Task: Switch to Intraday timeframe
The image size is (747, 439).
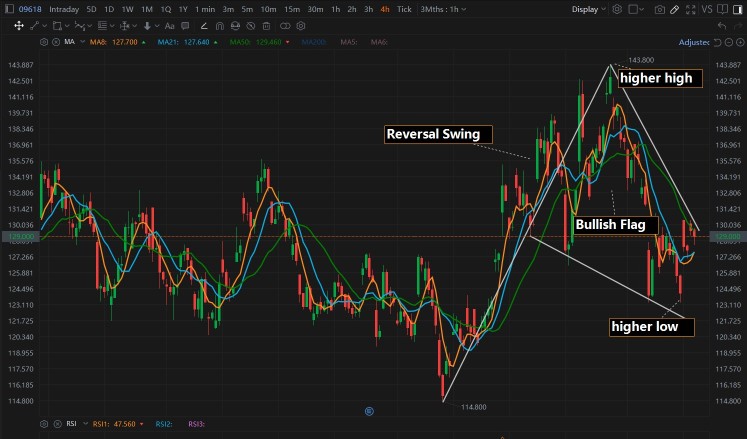Action: pyautogui.click(x=64, y=9)
